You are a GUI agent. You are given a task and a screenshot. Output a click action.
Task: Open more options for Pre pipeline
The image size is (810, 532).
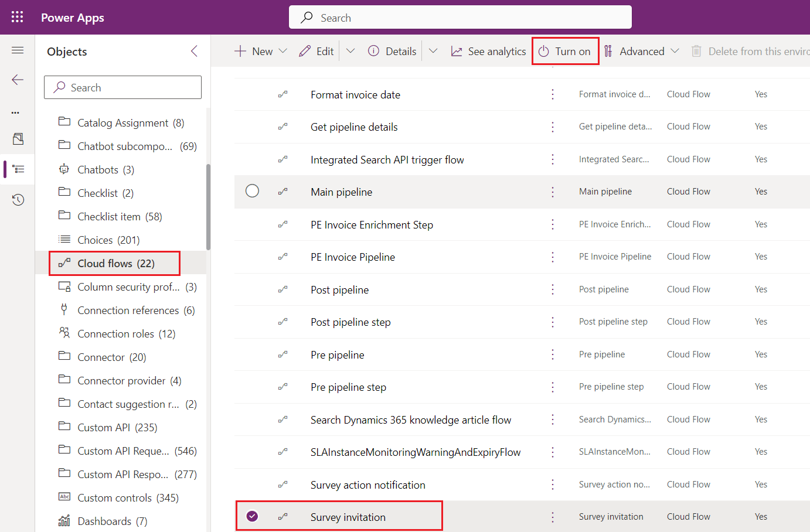click(x=553, y=354)
